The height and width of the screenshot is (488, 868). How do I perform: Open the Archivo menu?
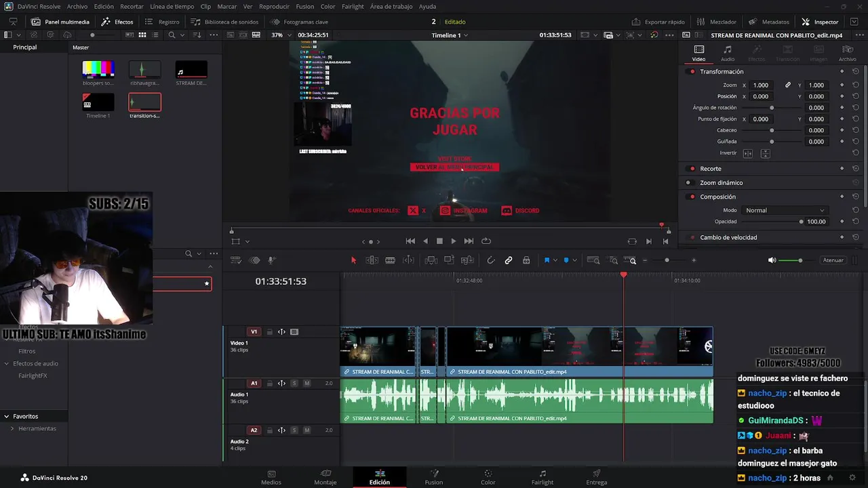pyautogui.click(x=77, y=6)
